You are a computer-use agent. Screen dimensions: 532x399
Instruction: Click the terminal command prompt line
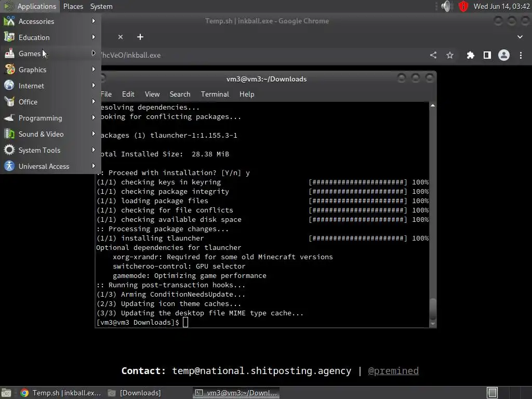(142, 322)
